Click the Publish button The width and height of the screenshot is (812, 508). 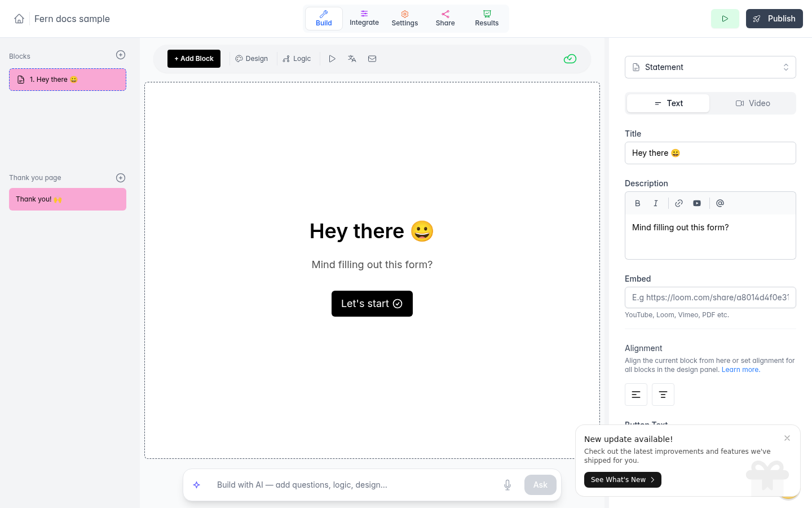[774, 19]
